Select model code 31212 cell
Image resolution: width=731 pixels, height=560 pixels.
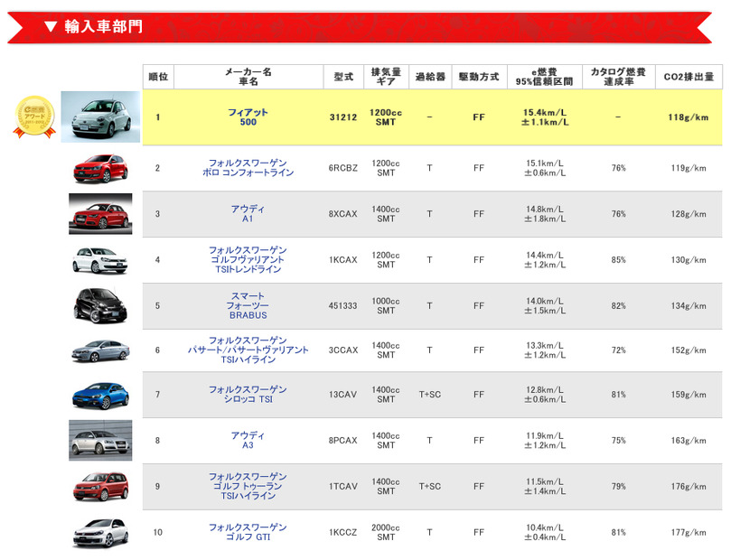tap(343, 117)
